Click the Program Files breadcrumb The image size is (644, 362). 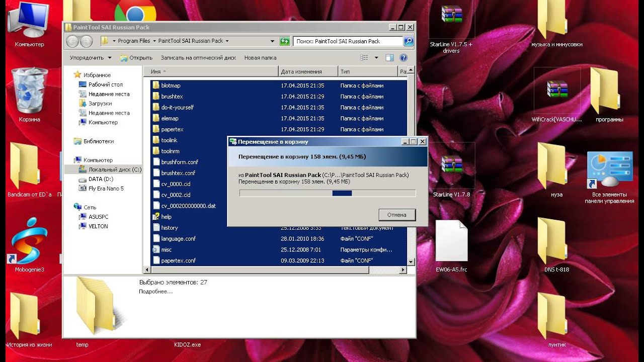click(134, 41)
